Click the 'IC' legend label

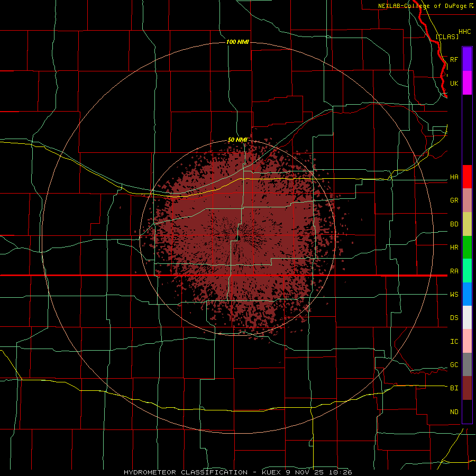[x=454, y=342]
